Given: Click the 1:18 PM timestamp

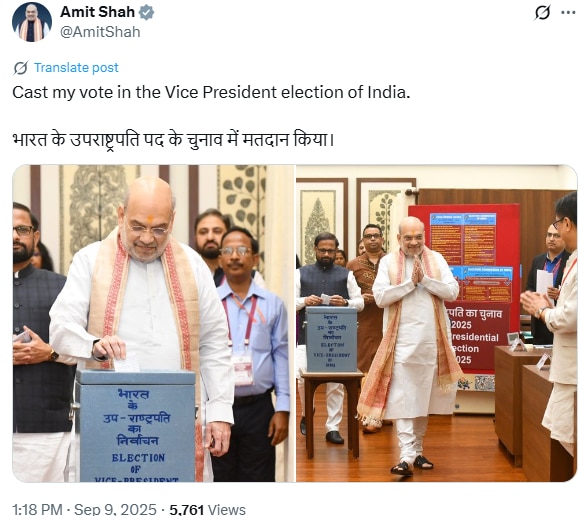Looking at the screenshot, I should coord(37,509).
